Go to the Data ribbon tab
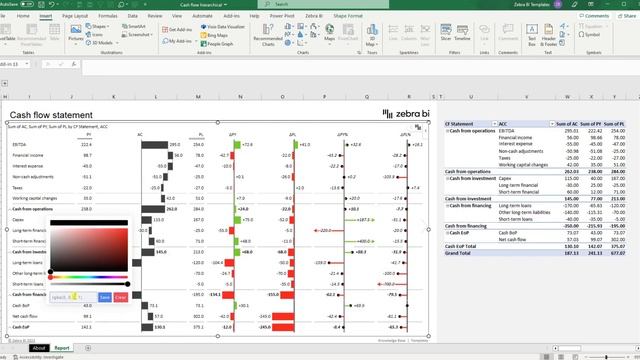The width and height of the screenshot is (640, 360). pyautogui.click(x=132, y=16)
